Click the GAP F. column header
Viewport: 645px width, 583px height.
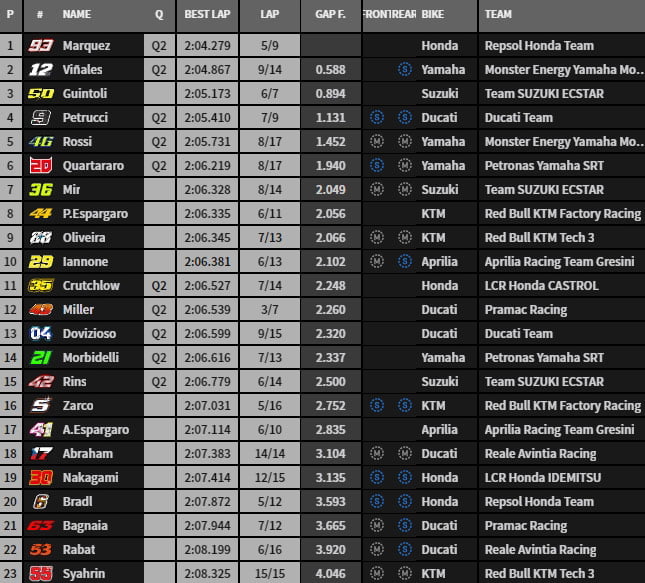330,15
